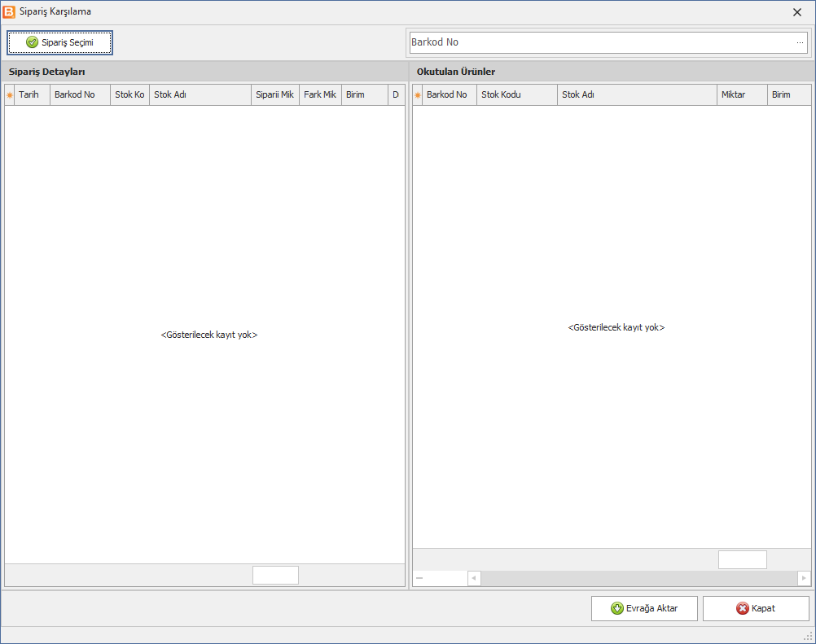Click the Evrağa Aktar button
Screen dimensions: 816x644
pos(644,608)
